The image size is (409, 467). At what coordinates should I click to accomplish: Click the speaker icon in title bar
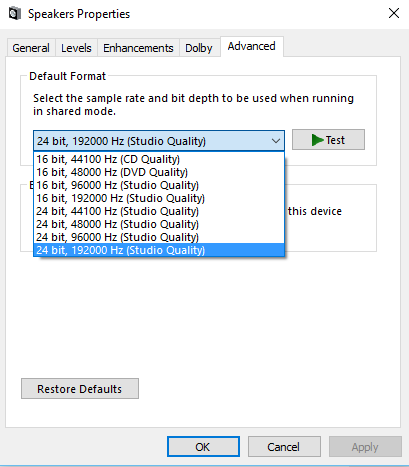point(14,14)
